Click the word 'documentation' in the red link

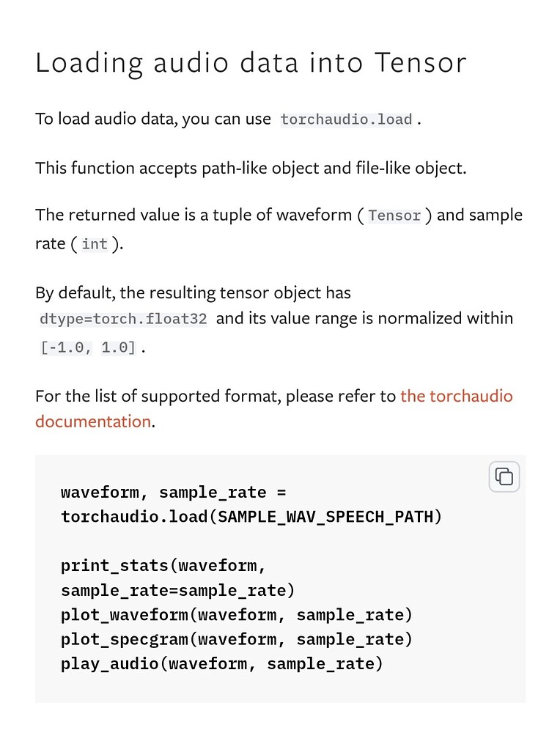[x=92, y=421]
